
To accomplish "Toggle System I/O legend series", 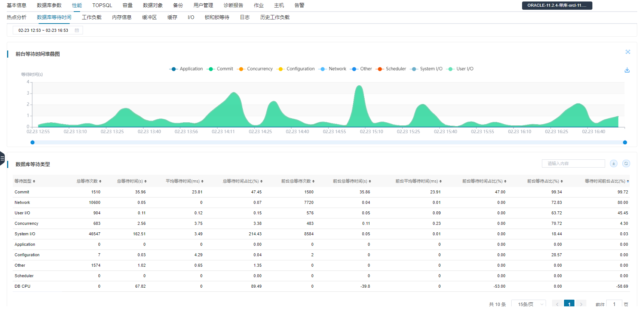I will point(426,69).
